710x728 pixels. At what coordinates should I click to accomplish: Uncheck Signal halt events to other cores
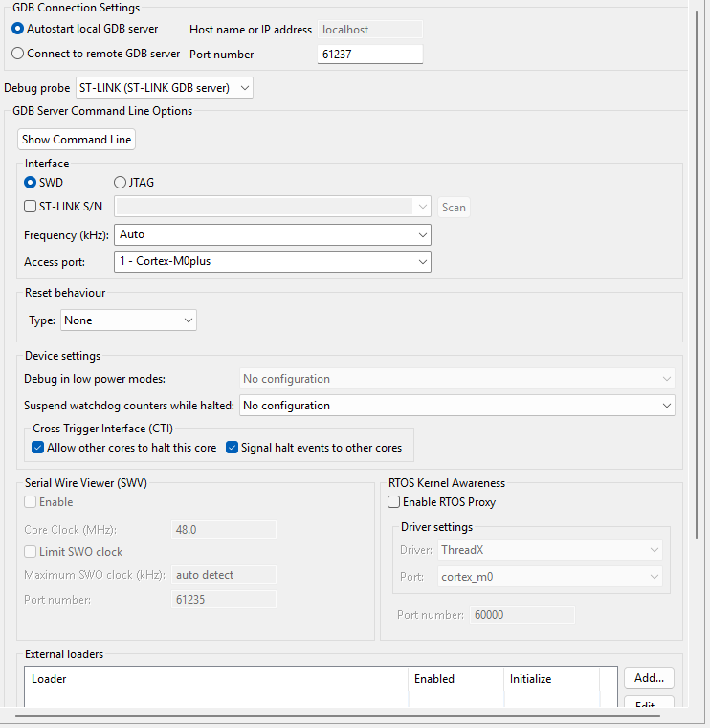(232, 448)
